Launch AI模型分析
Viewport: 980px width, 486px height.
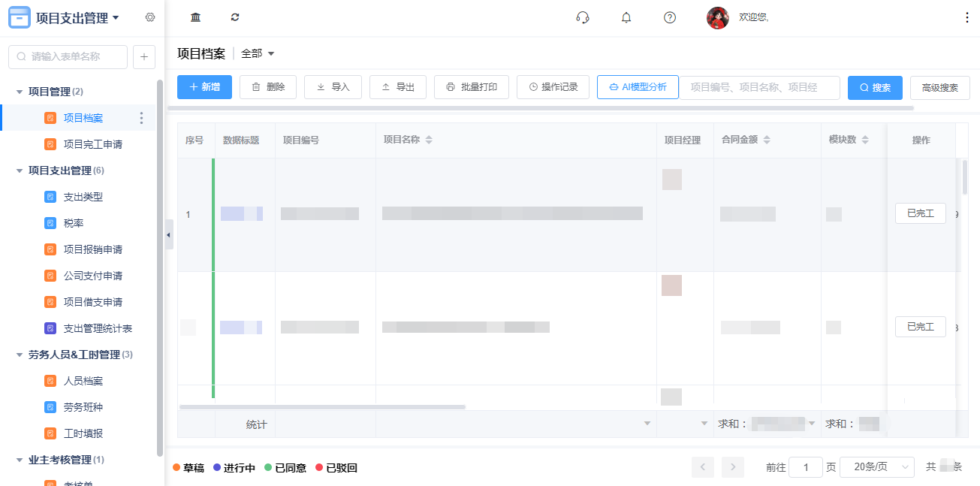(x=638, y=87)
